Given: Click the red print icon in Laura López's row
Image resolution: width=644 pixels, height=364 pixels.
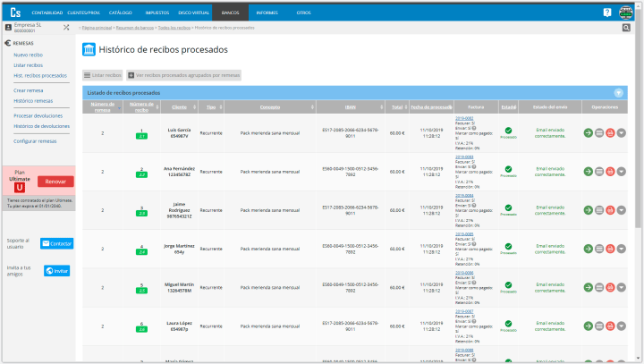Looking at the screenshot, I should (x=610, y=326).
